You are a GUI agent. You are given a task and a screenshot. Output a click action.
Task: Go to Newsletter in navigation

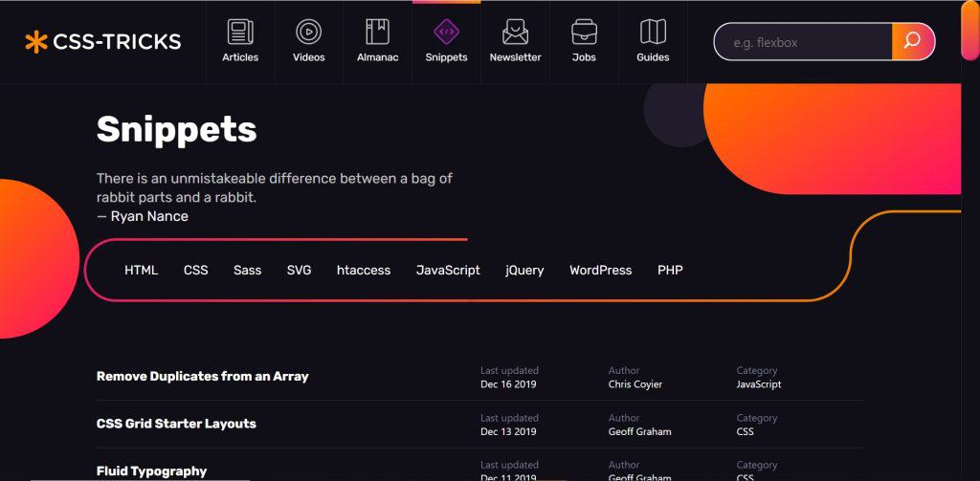point(515,57)
